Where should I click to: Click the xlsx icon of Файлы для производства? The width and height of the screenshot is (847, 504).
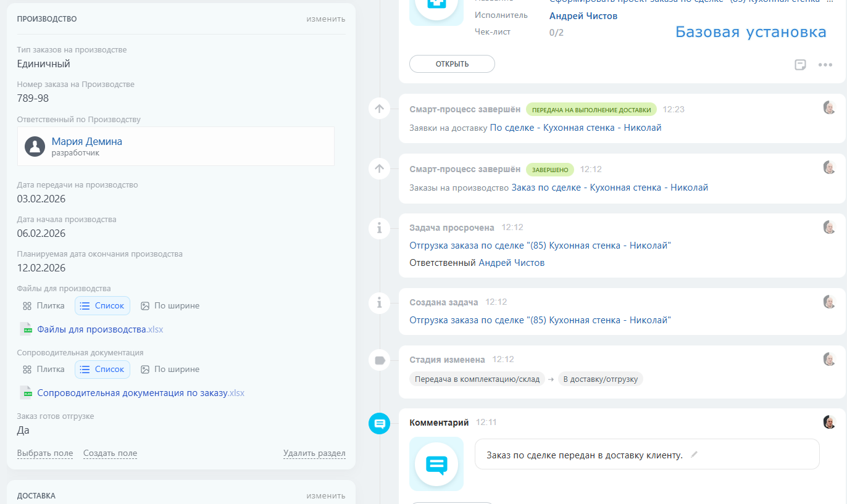26,329
